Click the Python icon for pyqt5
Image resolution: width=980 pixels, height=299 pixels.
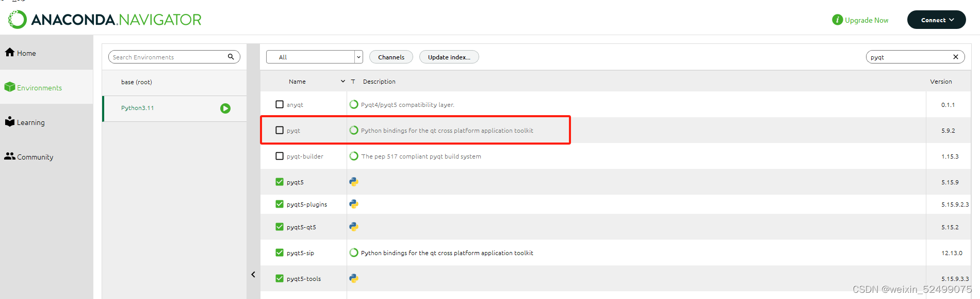coord(354,182)
